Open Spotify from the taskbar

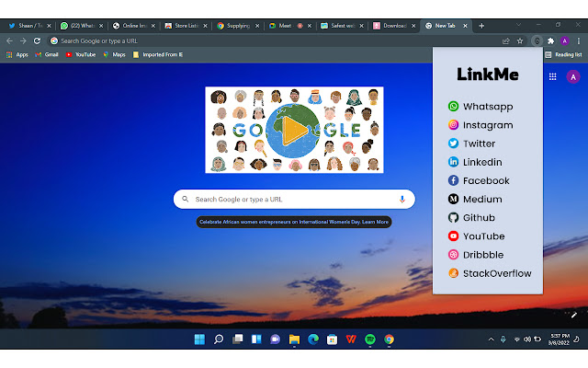click(x=370, y=339)
